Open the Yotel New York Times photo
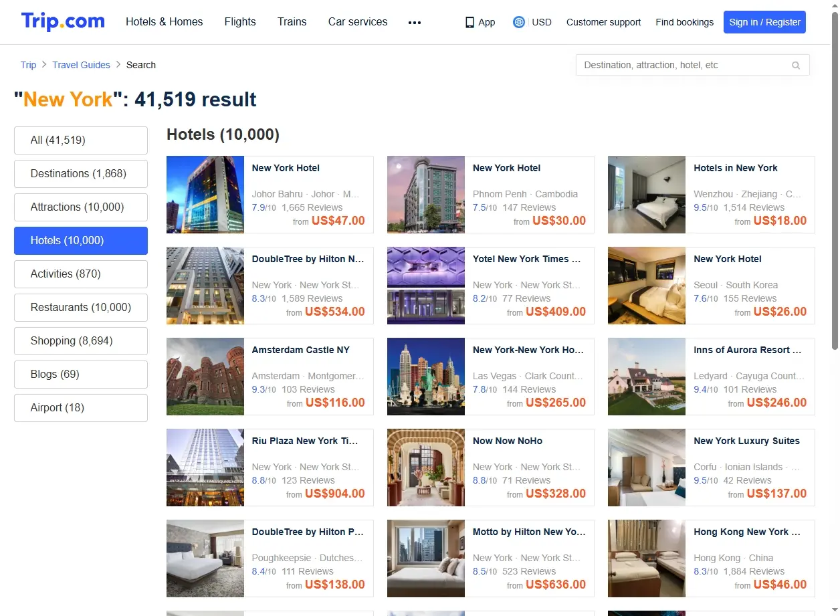This screenshot has width=840, height=616. click(x=426, y=286)
